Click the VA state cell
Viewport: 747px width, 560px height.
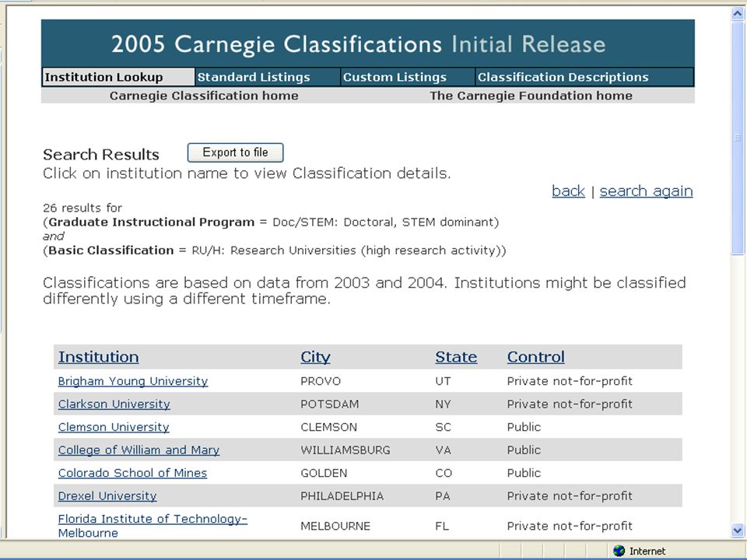click(443, 450)
